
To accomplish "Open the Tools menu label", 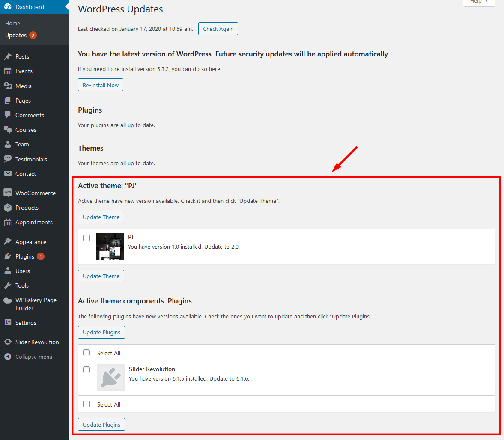I will [22, 285].
